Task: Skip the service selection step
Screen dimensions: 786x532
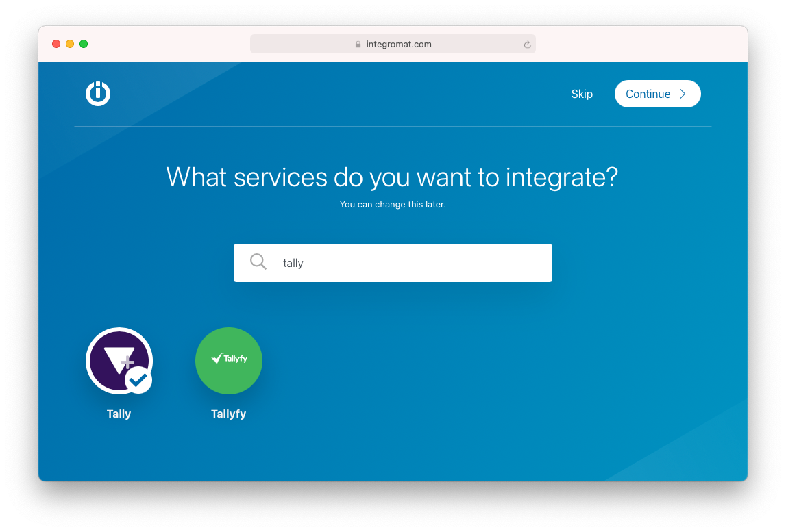Action: coord(582,94)
